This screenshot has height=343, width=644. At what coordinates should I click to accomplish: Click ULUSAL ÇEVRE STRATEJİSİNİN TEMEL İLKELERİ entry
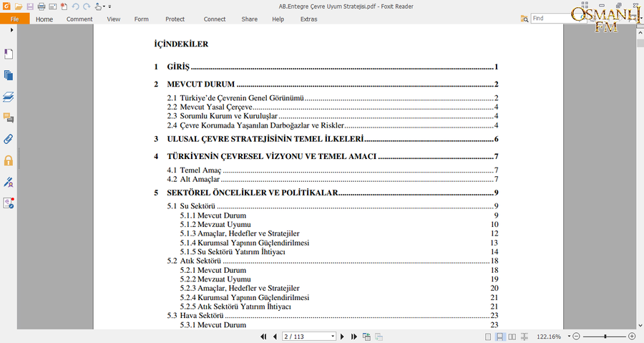point(326,139)
